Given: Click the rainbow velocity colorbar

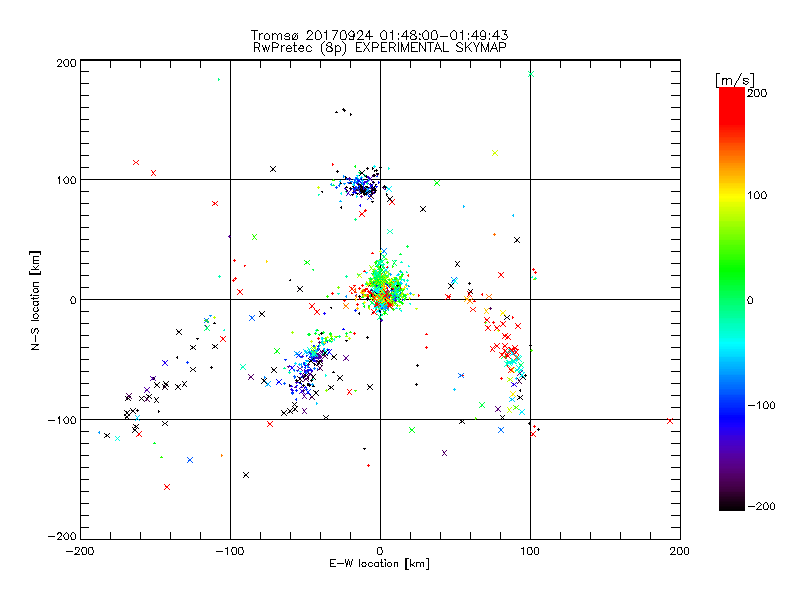Looking at the screenshot, I should coord(732,299).
